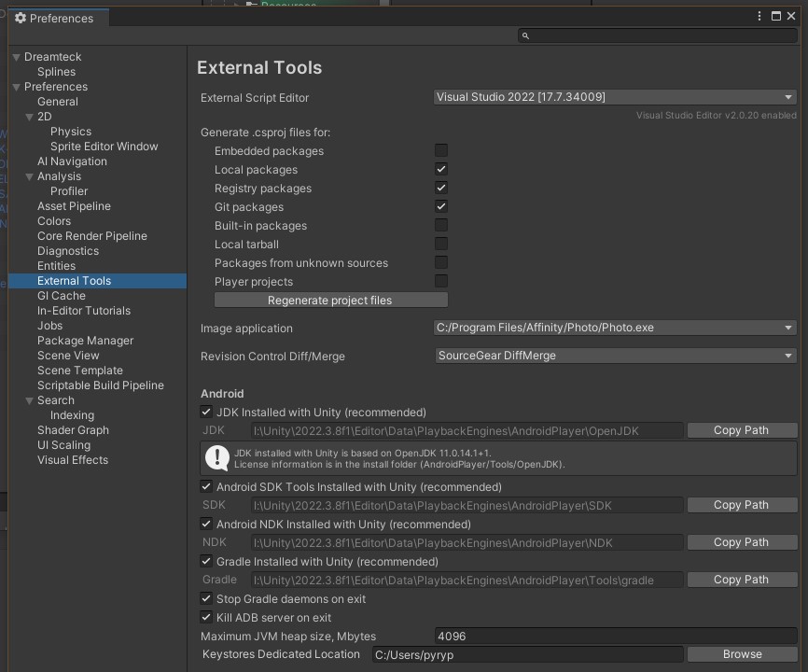The width and height of the screenshot is (808, 672).
Task: Enable the Player projects checkbox
Action: click(x=440, y=281)
